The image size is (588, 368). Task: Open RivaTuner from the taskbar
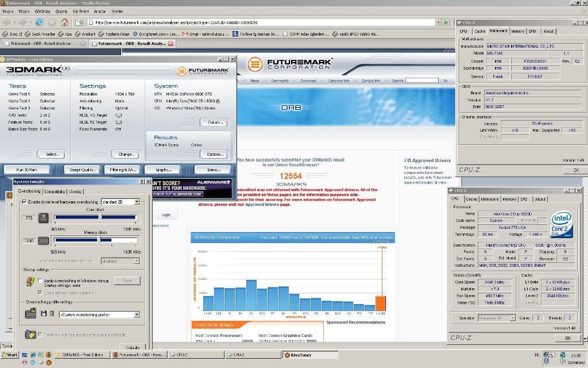310,354
